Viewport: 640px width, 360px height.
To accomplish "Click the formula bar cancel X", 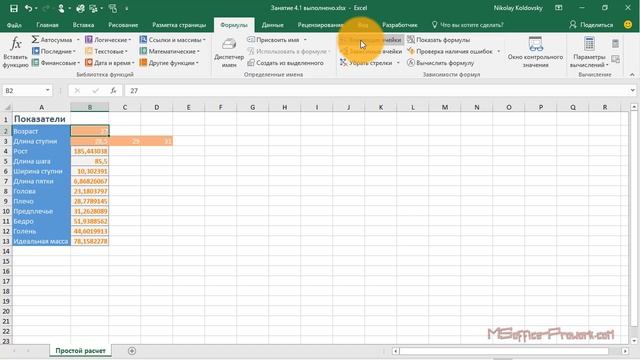I will pos(78,91).
